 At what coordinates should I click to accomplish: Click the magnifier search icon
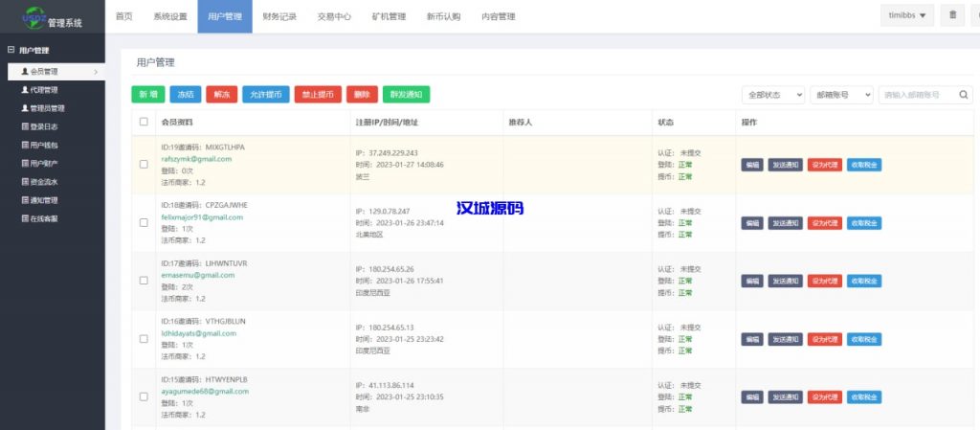pos(963,95)
